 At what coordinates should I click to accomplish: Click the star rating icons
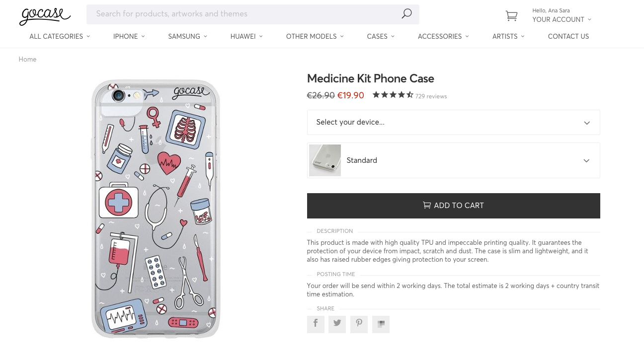[x=393, y=95]
